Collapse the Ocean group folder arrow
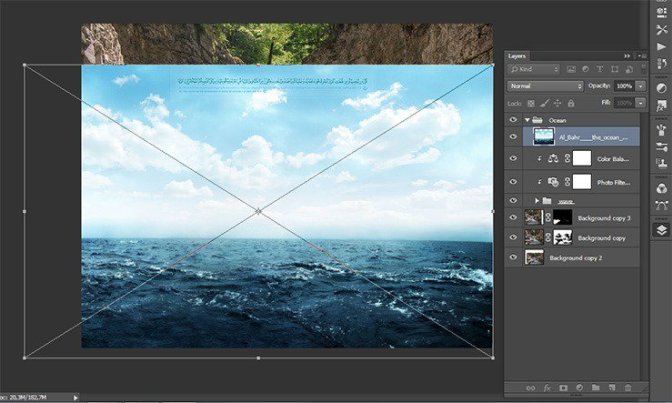The width and height of the screenshot is (672, 403). pyautogui.click(x=527, y=120)
